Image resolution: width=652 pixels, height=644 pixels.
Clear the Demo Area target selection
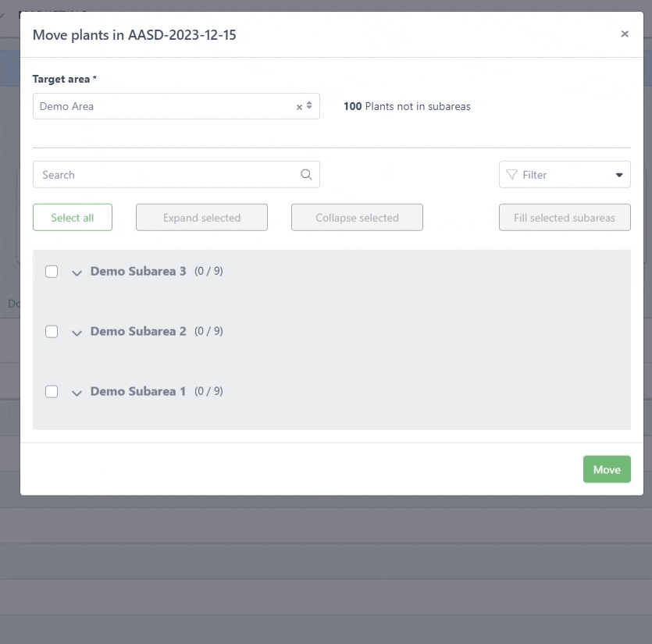(x=299, y=107)
